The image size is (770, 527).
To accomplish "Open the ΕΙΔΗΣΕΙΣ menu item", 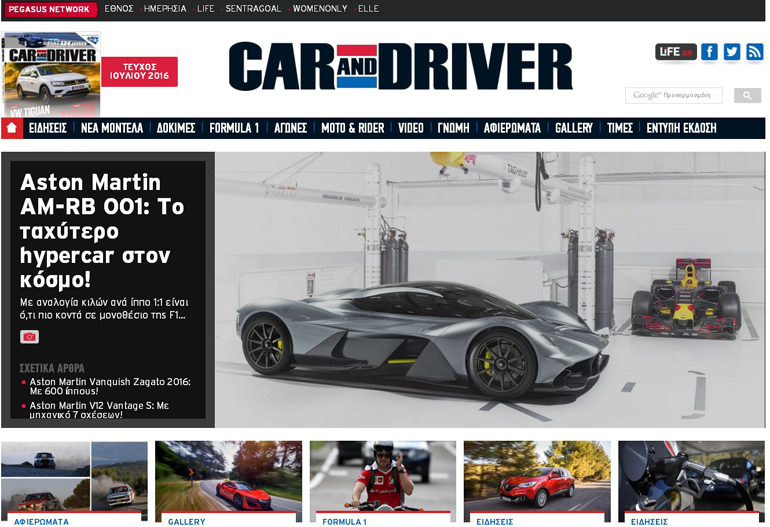I will coord(48,128).
